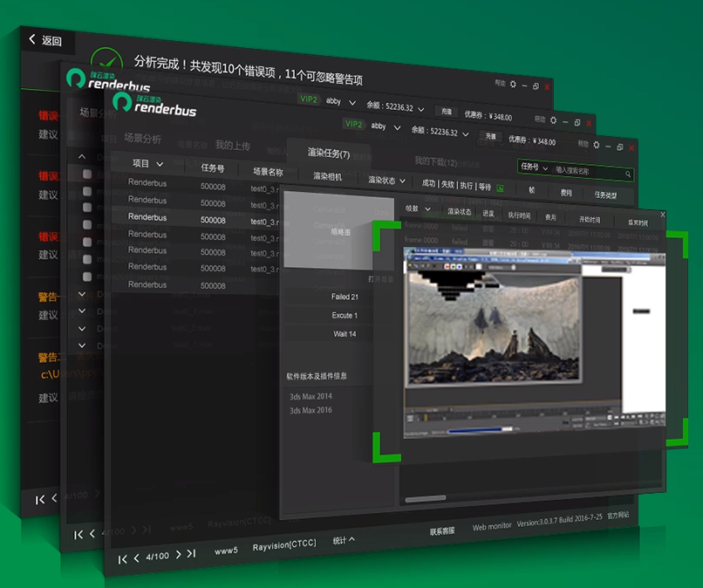703x588 pixels.
Task: Expand the 统计 statistics panel
Action: [344, 540]
